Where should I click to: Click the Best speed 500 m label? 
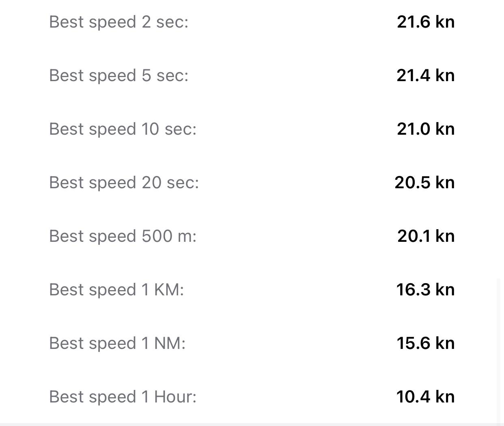(x=123, y=236)
